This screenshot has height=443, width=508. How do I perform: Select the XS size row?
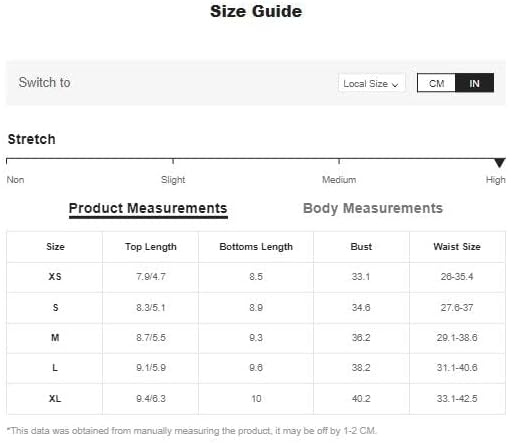tap(256, 277)
